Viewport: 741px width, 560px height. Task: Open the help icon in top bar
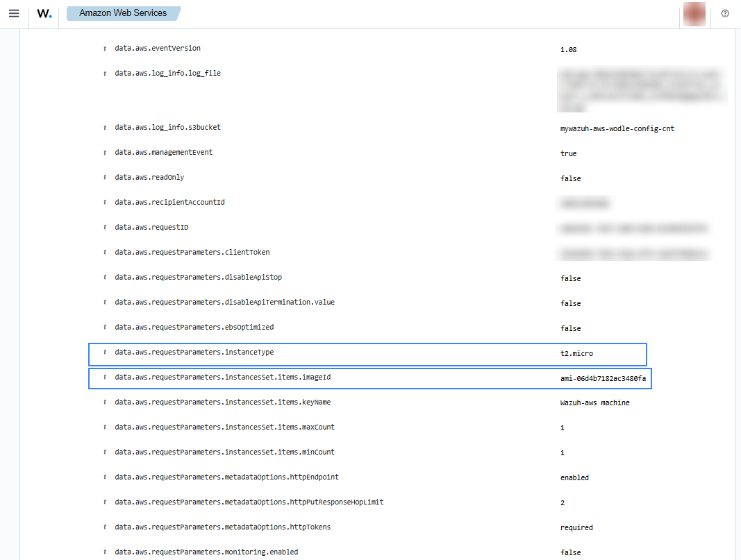click(725, 13)
